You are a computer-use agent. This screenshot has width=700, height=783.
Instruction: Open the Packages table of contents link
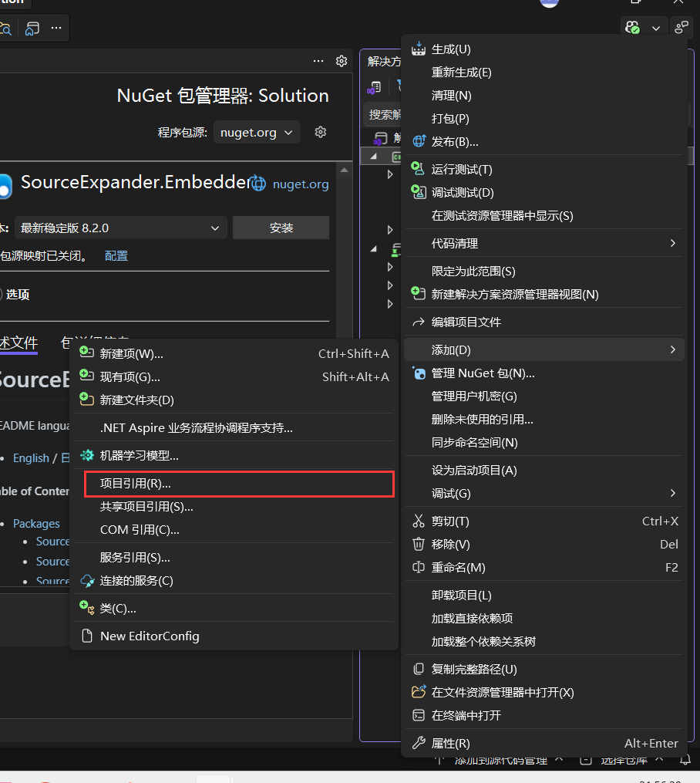pyautogui.click(x=36, y=523)
